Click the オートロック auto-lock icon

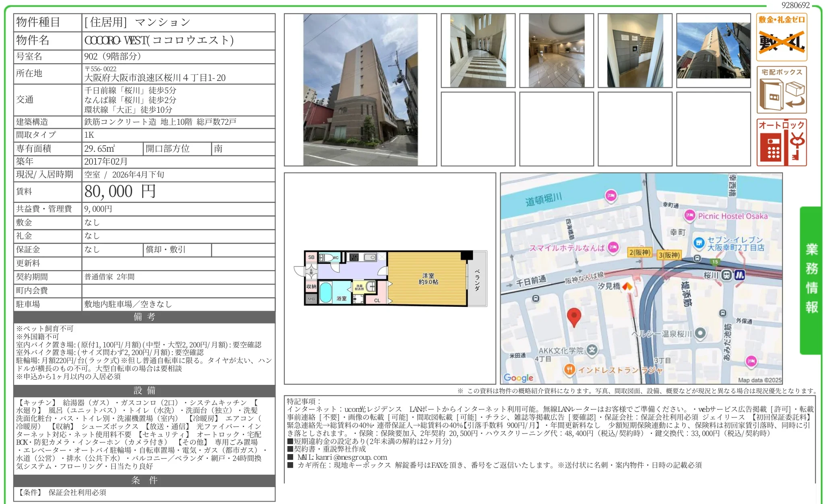click(x=781, y=143)
